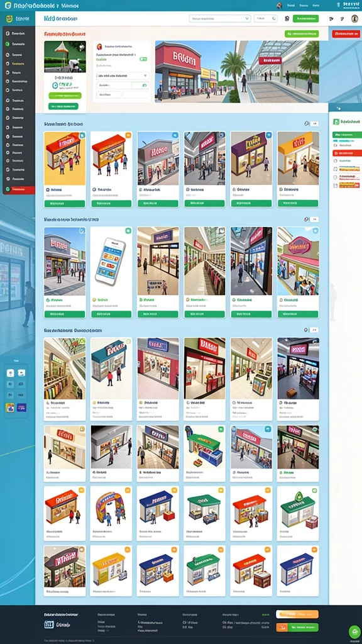Toggle the view switch beside the first section title
The image size is (362, 644).
pyautogui.click(x=314, y=124)
